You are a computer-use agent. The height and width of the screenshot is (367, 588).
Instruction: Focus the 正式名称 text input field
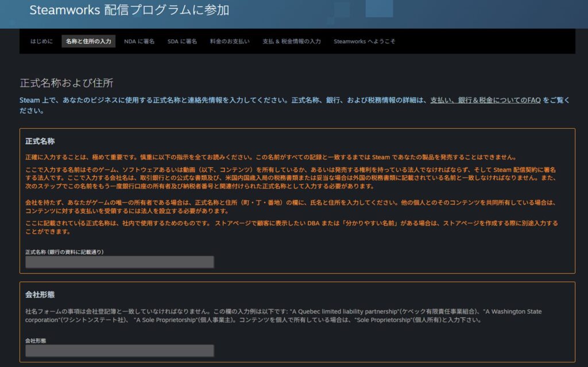[119, 262]
